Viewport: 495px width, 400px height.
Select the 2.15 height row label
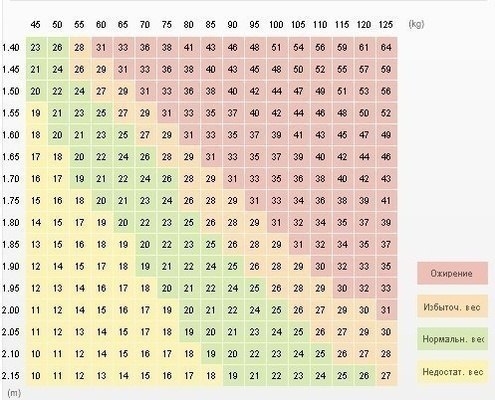tap(10, 376)
